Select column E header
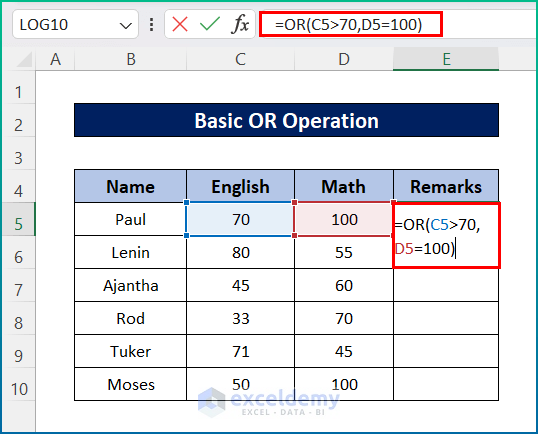This screenshot has width=538, height=434. point(446,59)
